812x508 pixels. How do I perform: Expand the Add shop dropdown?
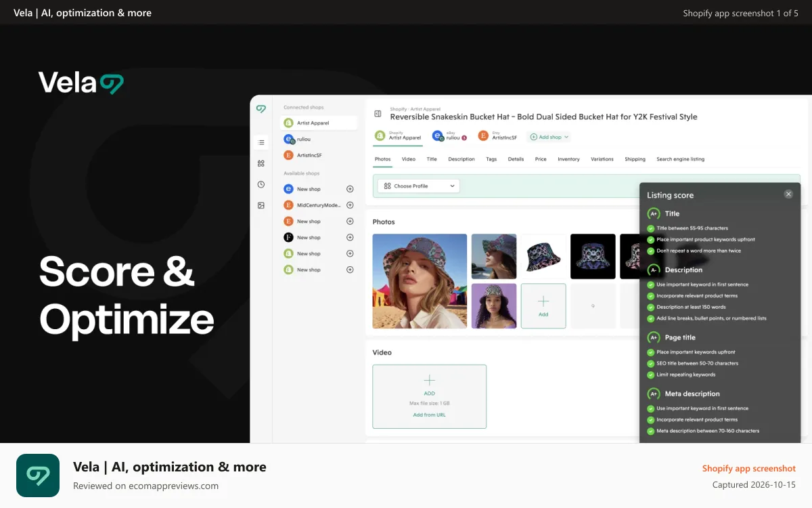549,137
